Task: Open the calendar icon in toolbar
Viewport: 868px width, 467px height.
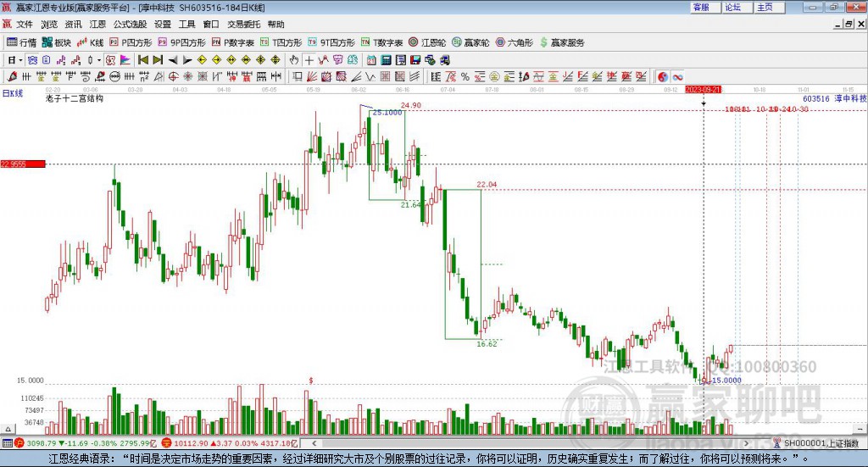Action: [371, 60]
